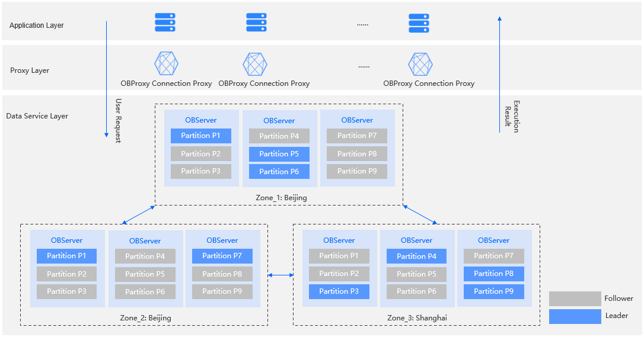Select leader Partition P6 in Zone_1: Beijing
The image size is (644, 337).
[279, 172]
